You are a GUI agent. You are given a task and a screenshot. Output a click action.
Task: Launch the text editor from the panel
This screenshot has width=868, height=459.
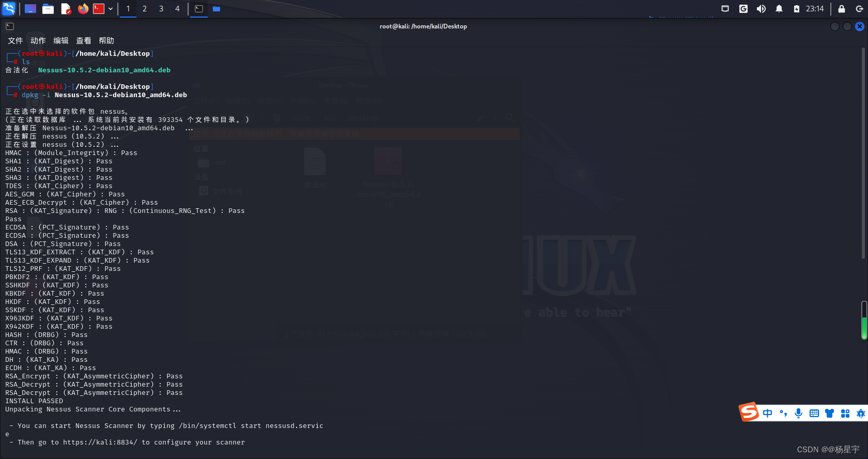click(66, 9)
